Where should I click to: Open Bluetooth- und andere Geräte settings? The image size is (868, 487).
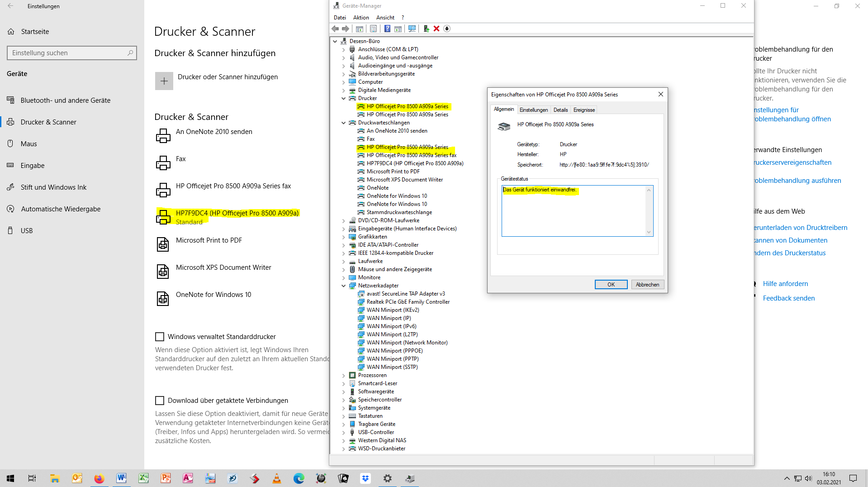coord(65,100)
